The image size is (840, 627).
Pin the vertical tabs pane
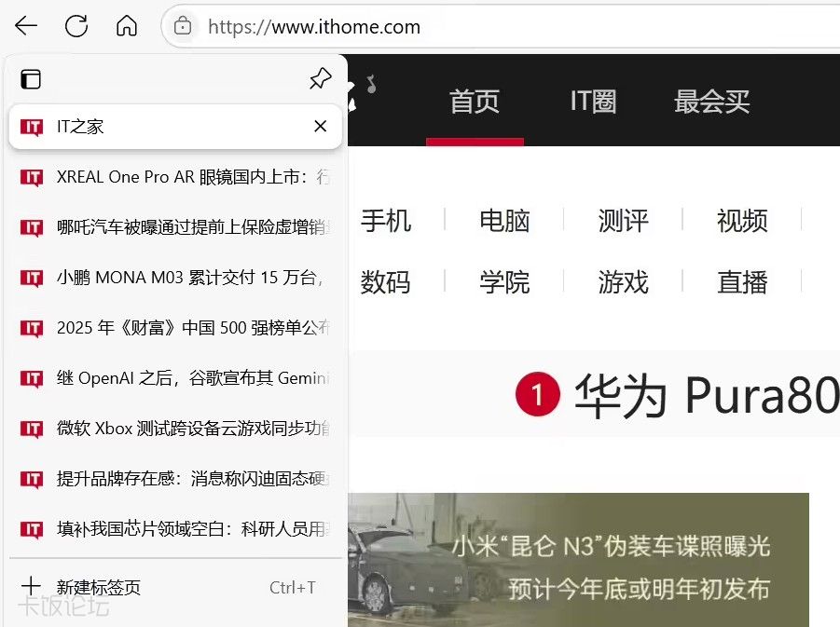(x=321, y=79)
